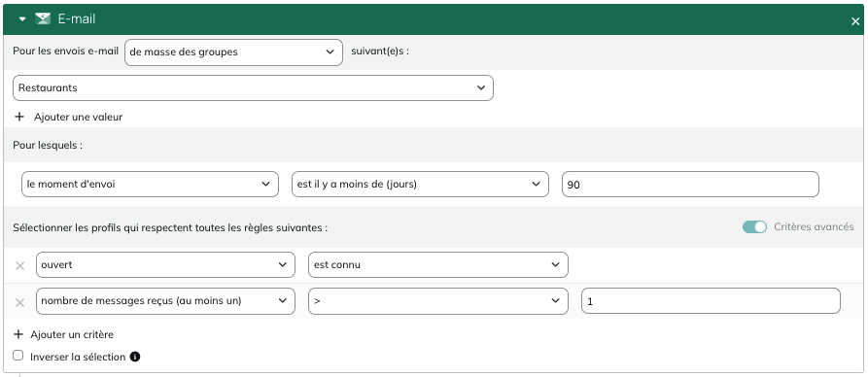868x377 pixels.
Task: Open the 'de masse des groupes' dropdown
Action: [233, 52]
